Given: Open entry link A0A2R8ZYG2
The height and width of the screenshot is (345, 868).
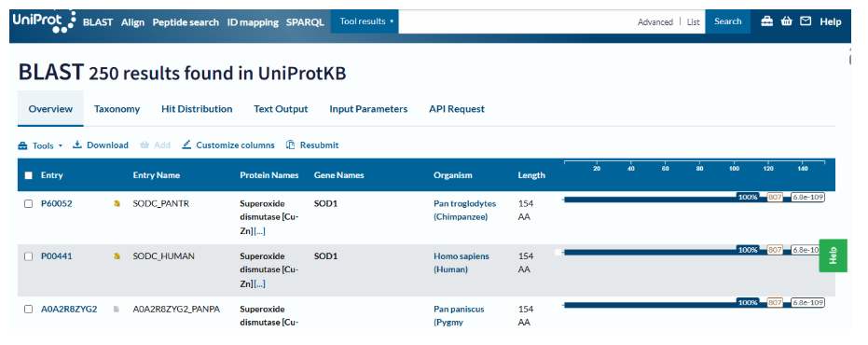Looking at the screenshot, I should 69,310.
